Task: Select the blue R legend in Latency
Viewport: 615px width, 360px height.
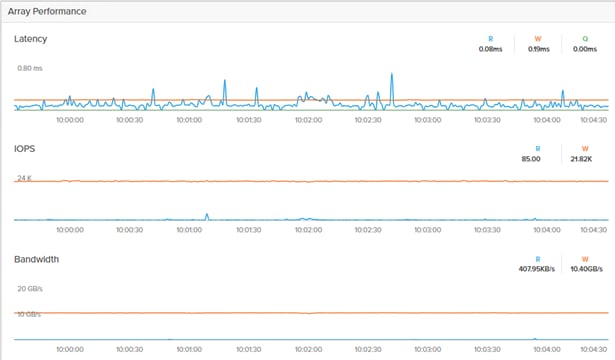Action: [x=490, y=39]
